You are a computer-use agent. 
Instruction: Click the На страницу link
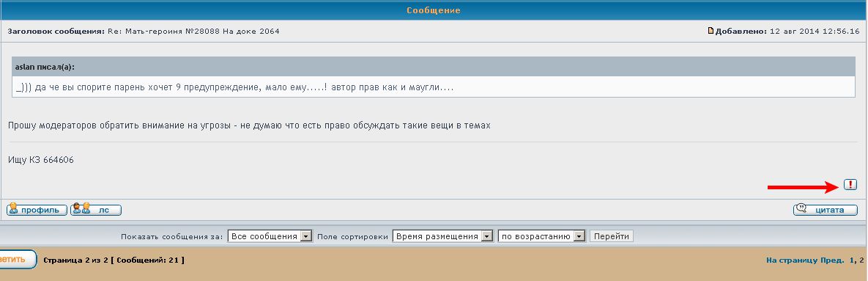pyautogui.click(x=792, y=260)
